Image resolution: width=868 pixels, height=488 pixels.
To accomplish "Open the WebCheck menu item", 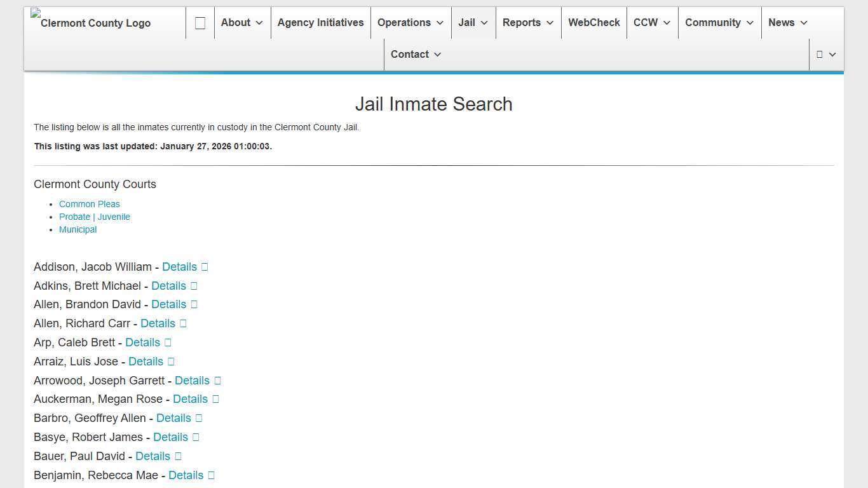I will tap(593, 22).
